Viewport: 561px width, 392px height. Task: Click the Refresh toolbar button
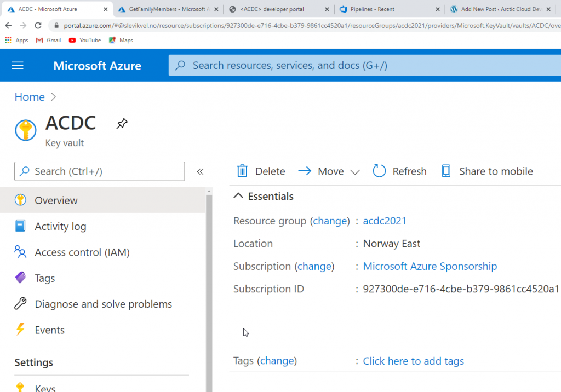399,171
